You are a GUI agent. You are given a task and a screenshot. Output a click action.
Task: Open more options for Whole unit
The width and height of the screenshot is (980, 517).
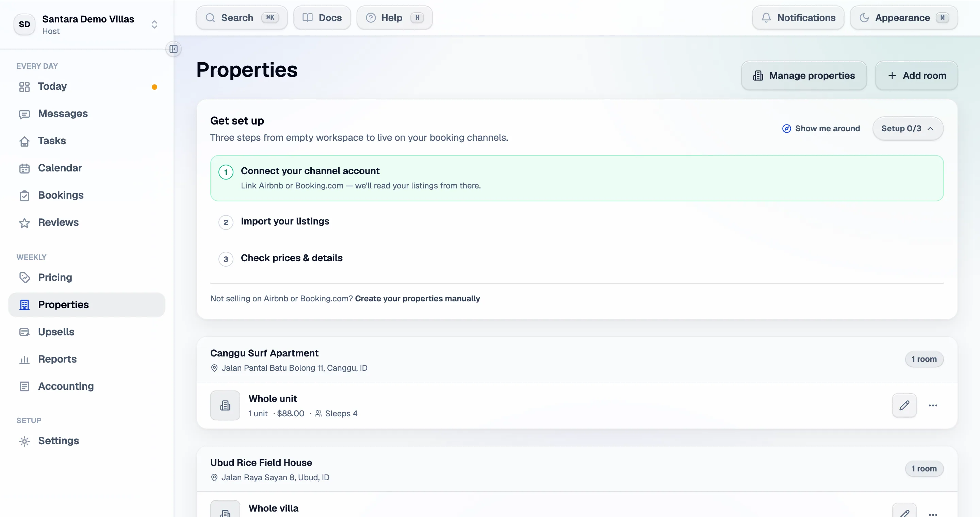(x=933, y=406)
